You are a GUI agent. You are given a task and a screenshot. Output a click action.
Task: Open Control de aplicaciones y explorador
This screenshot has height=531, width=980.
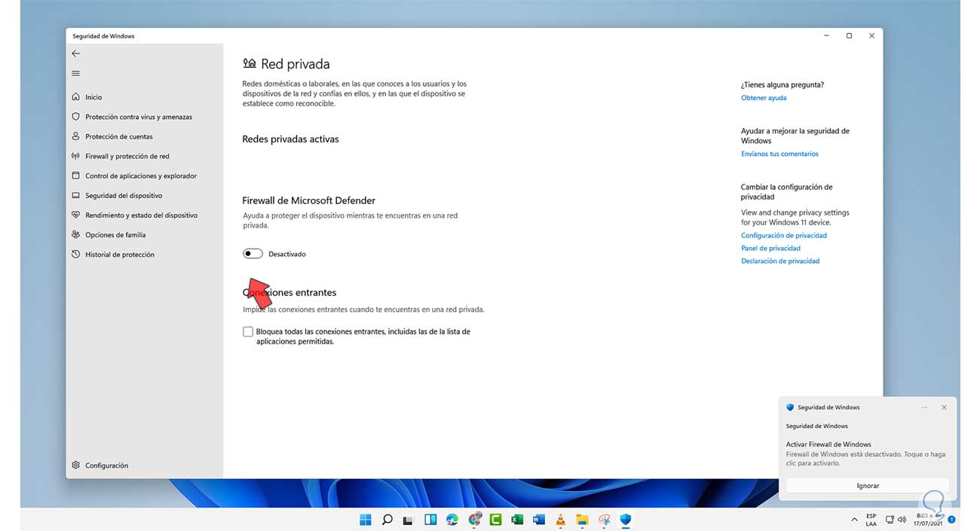click(x=141, y=175)
